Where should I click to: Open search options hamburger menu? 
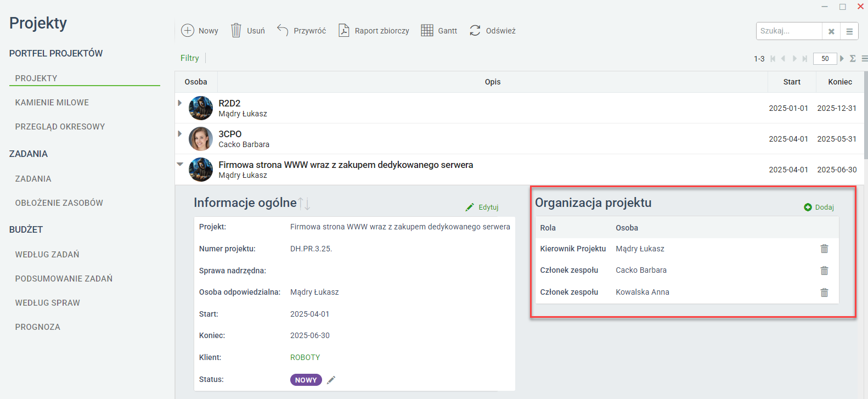849,31
